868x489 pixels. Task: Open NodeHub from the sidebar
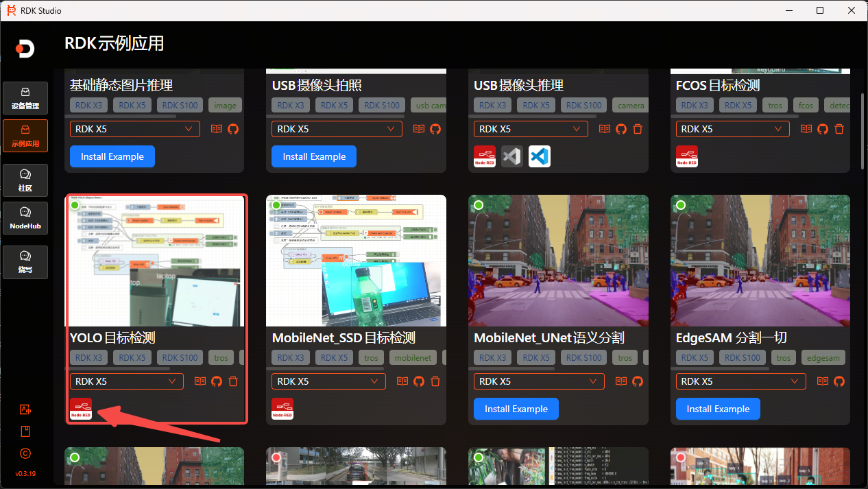coord(25,218)
